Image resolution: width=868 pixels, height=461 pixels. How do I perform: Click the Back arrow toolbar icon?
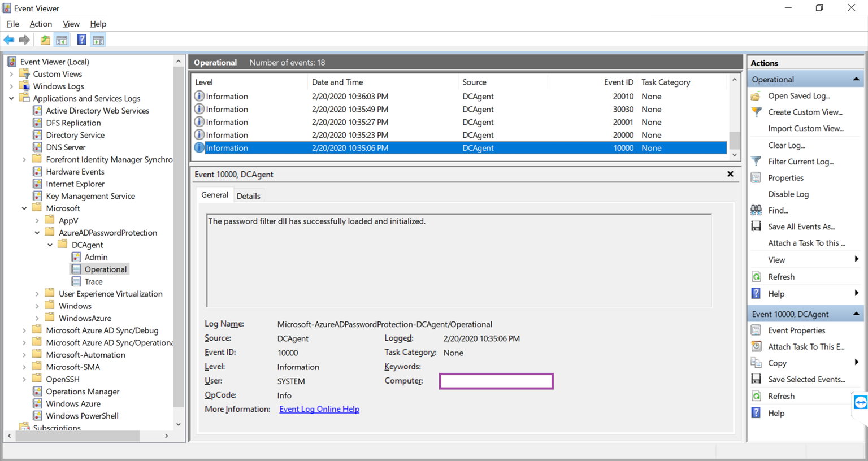click(9, 40)
